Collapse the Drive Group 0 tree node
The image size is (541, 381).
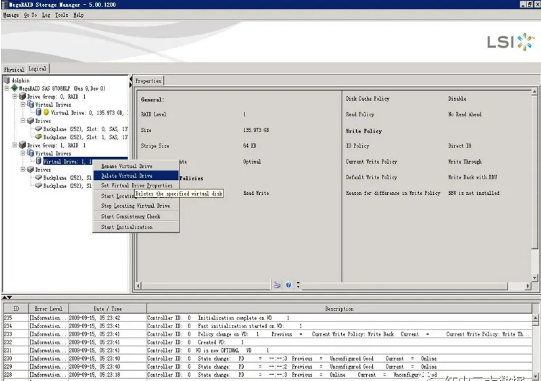(x=15, y=96)
